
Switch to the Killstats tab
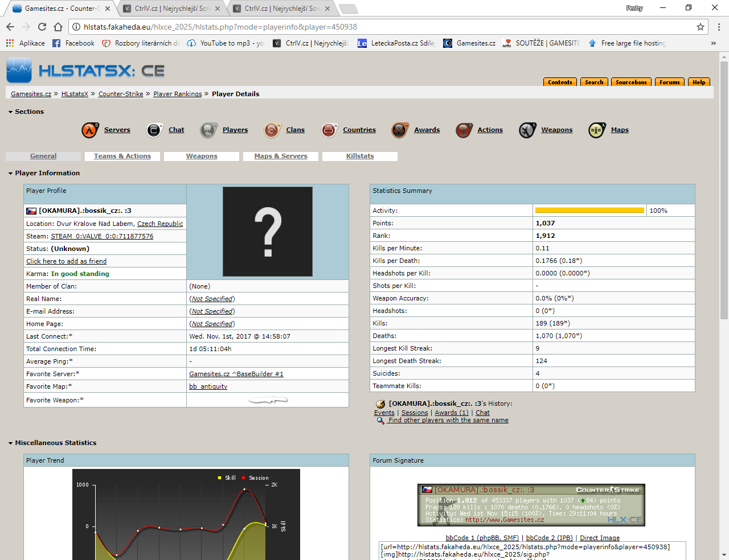point(359,156)
